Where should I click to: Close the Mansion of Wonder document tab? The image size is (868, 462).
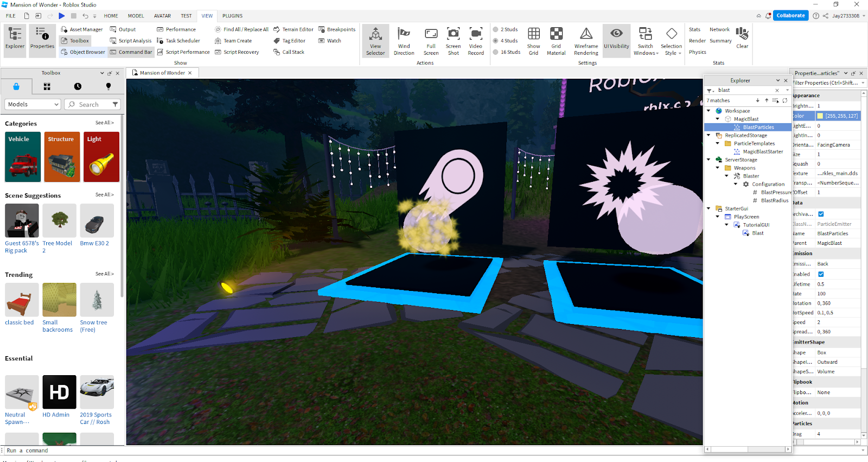click(190, 73)
